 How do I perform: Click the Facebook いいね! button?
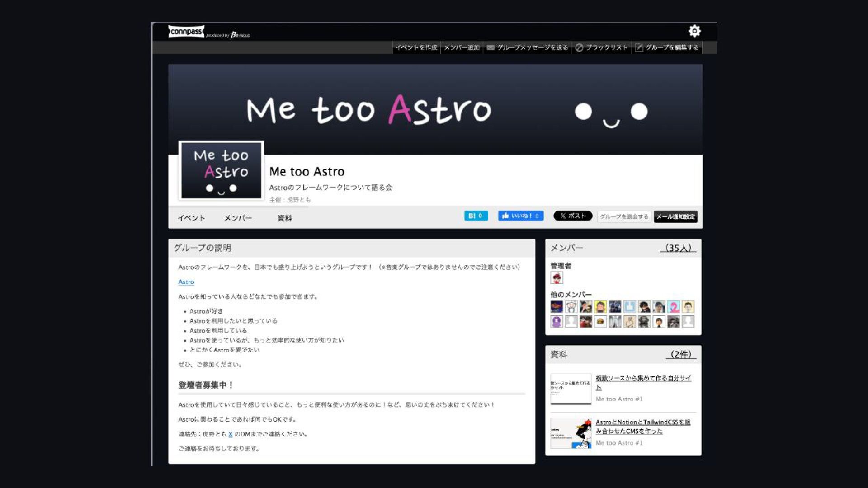coord(521,216)
